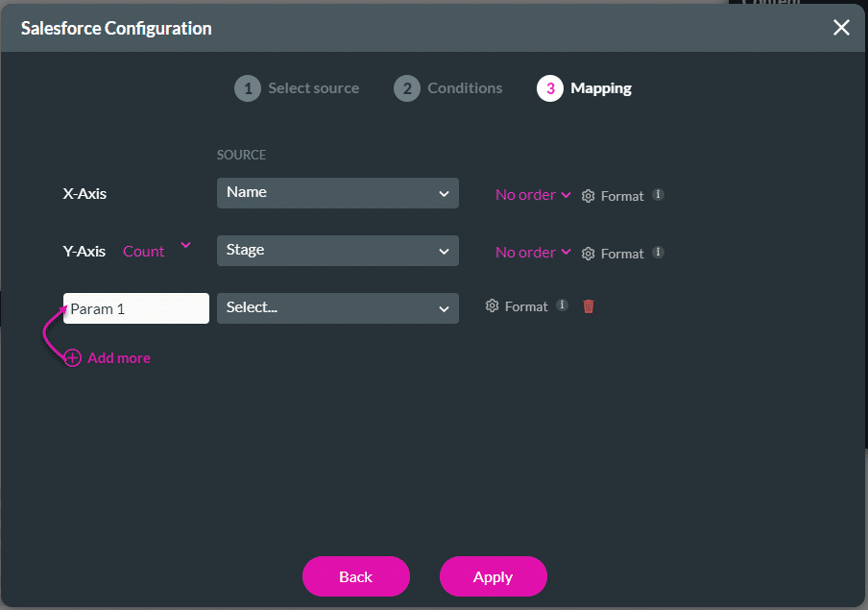Image resolution: width=868 pixels, height=610 pixels.
Task: Delete Param 1 with the red trash icon
Action: click(x=589, y=306)
